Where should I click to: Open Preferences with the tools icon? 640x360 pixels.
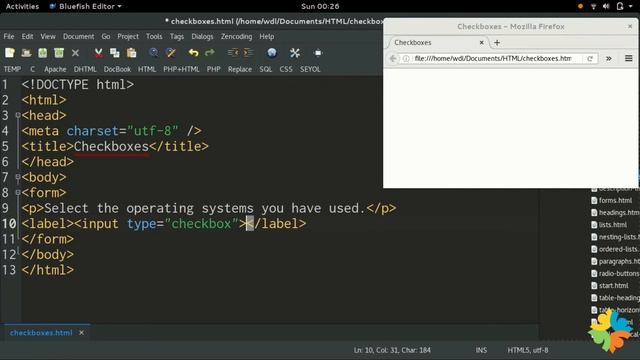[x=295, y=53]
